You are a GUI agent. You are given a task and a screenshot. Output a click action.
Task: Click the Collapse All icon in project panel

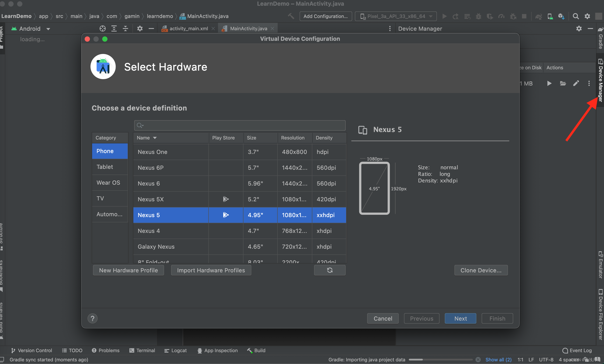point(125,29)
